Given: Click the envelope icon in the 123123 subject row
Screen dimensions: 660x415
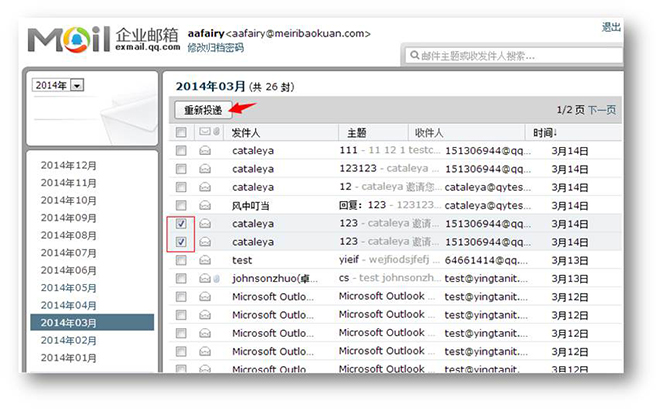Looking at the screenshot, I should 205,169.
